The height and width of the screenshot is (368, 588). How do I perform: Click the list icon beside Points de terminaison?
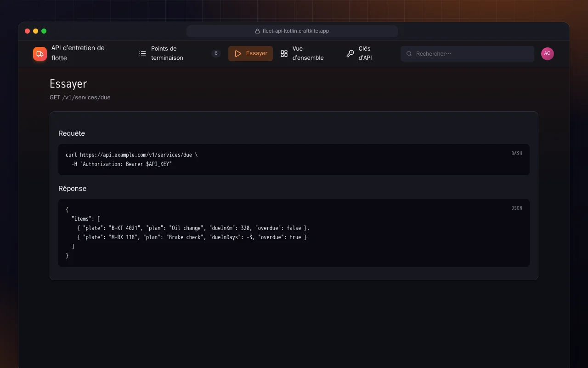(143, 54)
